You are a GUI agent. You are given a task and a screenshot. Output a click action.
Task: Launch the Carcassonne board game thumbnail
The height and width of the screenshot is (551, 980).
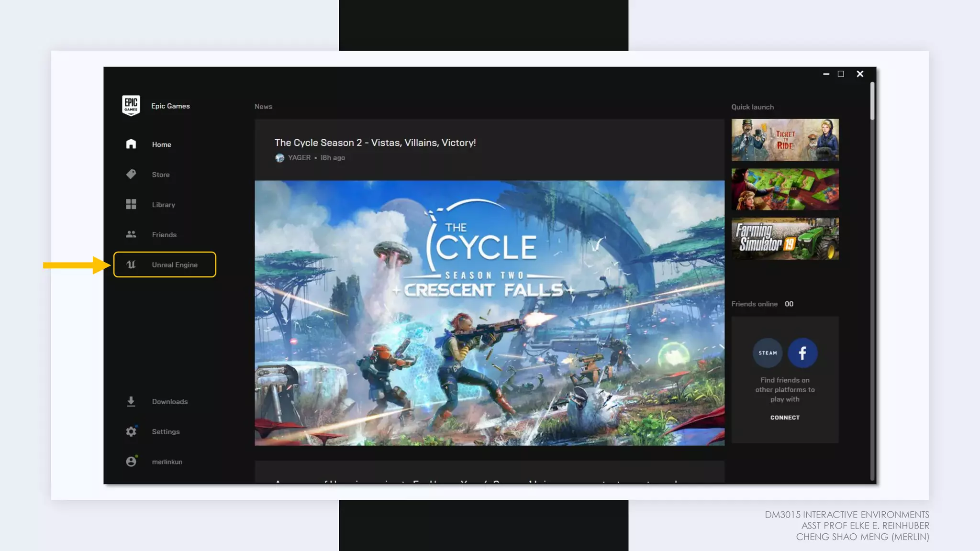coord(785,189)
